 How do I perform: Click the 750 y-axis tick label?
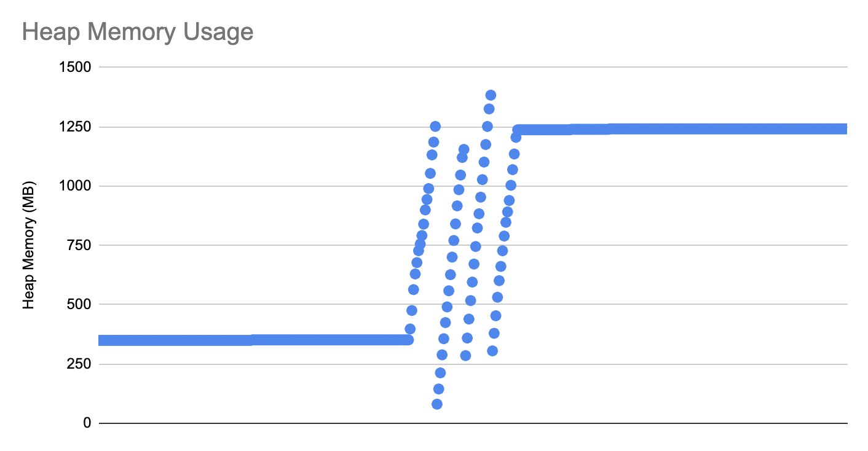(x=78, y=245)
